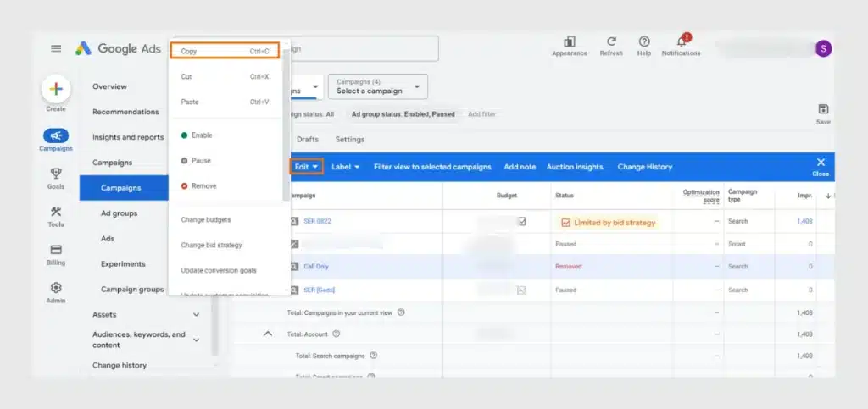Open the Appearance icon in top bar
Image resolution: width=868 pixels, height=409 pixels.
pyautogui.click(x=569, y=42)
